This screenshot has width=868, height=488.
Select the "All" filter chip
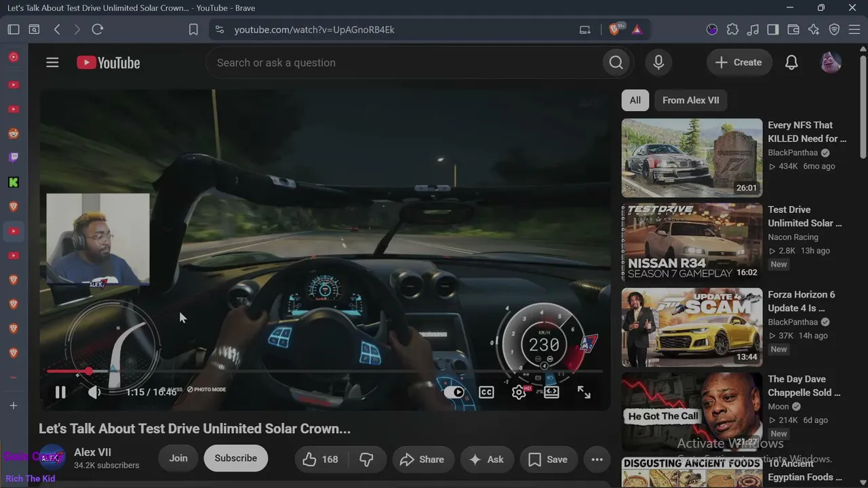[x=635, y=100]
